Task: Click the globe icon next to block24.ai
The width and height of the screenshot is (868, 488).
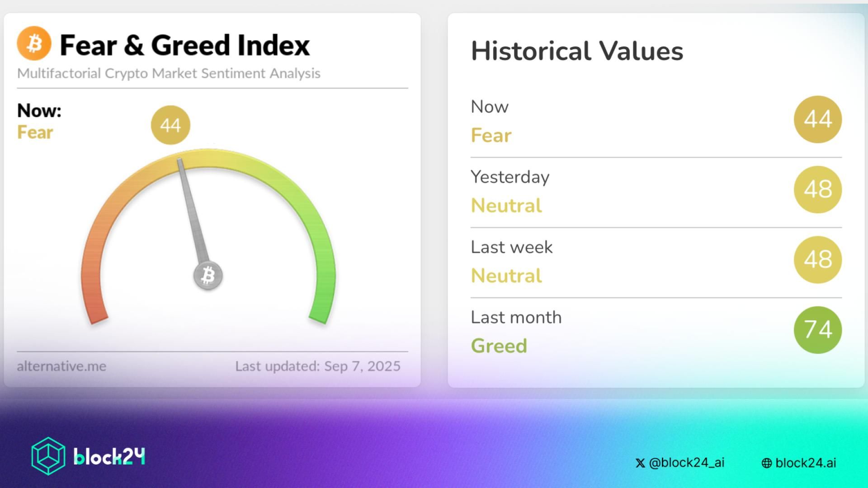Action: coord(767,463)
